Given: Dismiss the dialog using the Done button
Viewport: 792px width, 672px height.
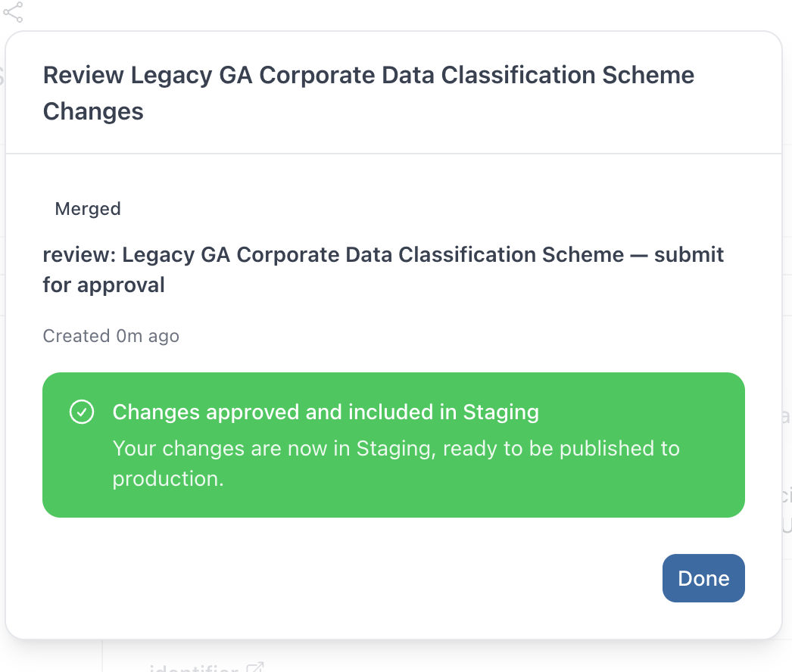Looking at the screenshot, I should click(x=703, y=578).
